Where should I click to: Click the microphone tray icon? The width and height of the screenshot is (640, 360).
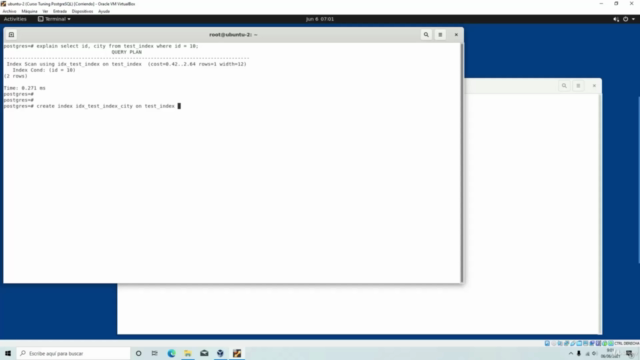click(579, 353)
